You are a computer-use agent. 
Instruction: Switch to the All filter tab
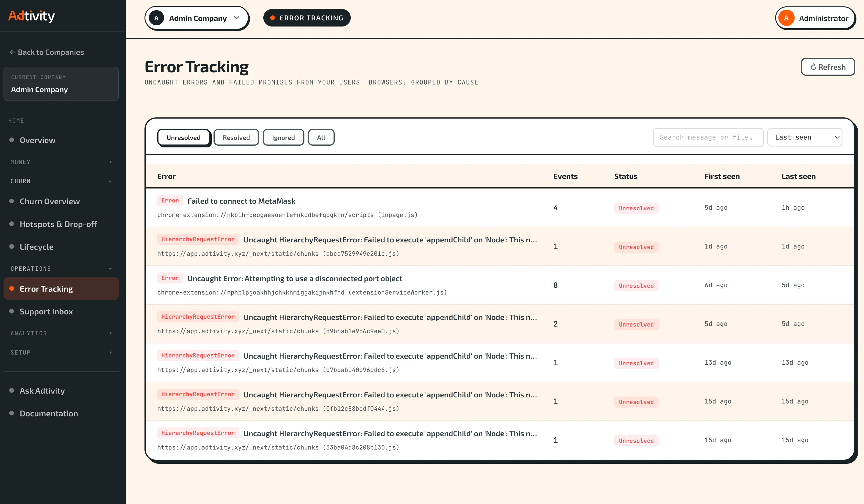(x=321, y=138)
